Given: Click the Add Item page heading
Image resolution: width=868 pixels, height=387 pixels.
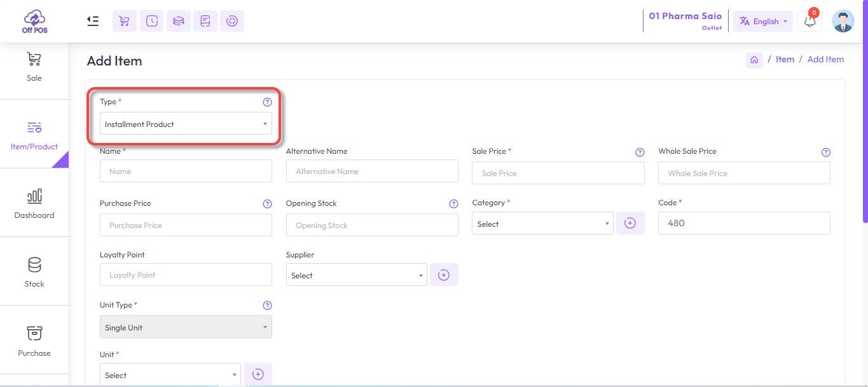Looking at the screenshot, I should click(114, 61).
